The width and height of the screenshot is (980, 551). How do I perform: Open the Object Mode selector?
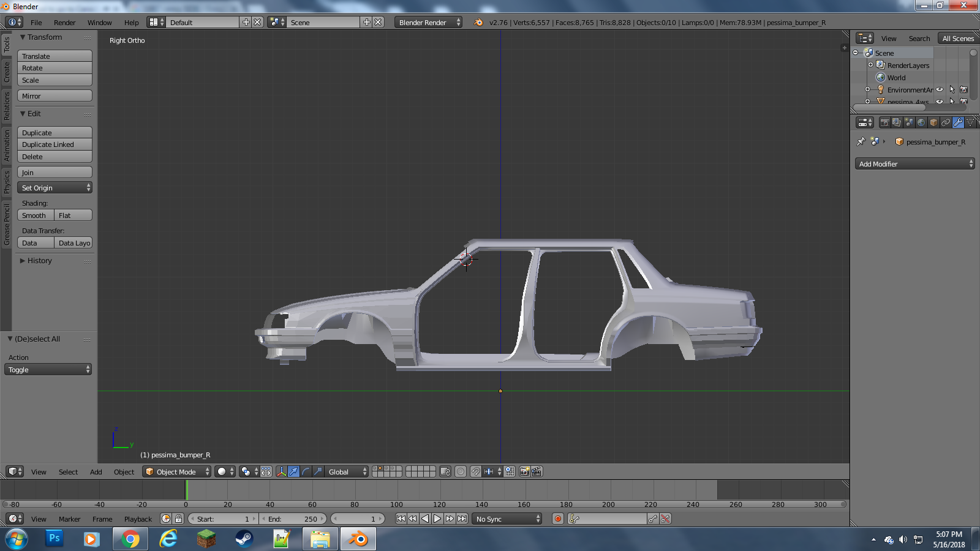coord(176,471)
